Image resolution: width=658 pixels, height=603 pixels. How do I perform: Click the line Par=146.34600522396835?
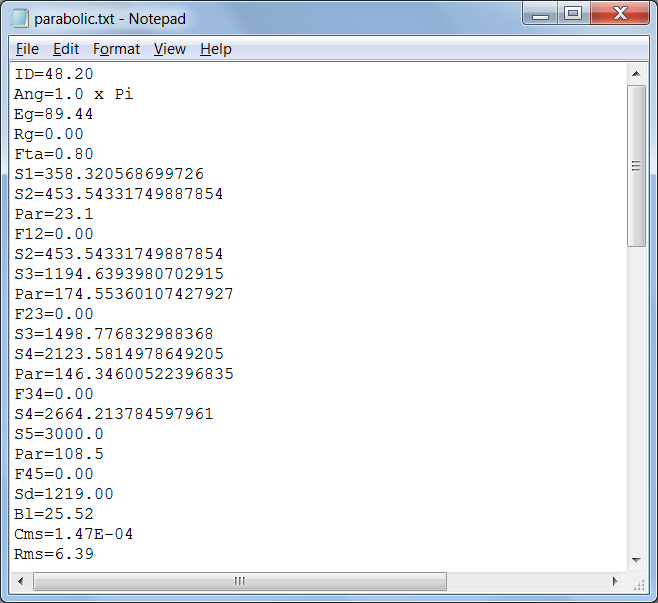(124, 374)
